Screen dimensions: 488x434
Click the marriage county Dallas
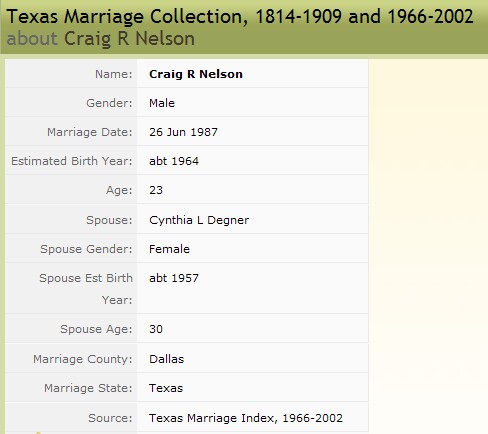coord(167,359)
